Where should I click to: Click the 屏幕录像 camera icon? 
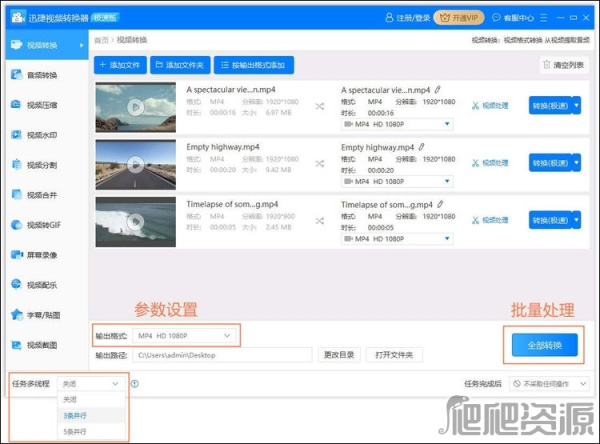coord(17,255)
